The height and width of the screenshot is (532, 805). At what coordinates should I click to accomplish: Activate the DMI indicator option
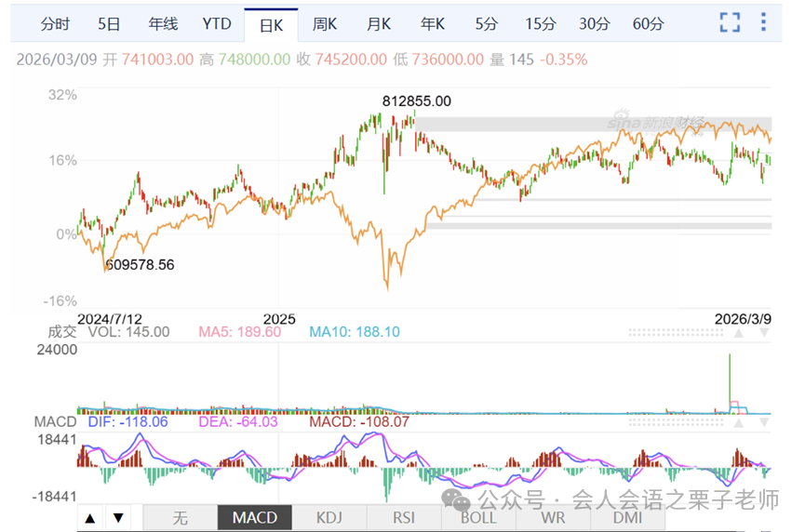click(x=627, y=518)
